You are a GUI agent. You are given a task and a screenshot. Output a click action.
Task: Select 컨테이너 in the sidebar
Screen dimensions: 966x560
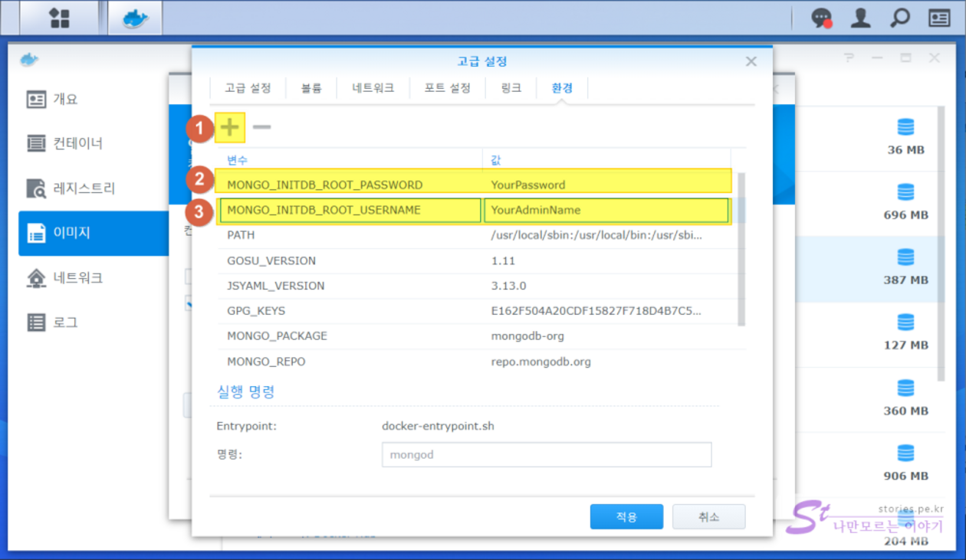click(x=77, y=143)
